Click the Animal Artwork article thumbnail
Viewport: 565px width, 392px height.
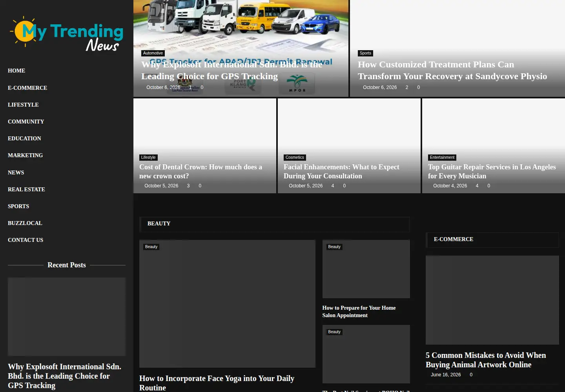pyautogui.click(x=492, y=300)
